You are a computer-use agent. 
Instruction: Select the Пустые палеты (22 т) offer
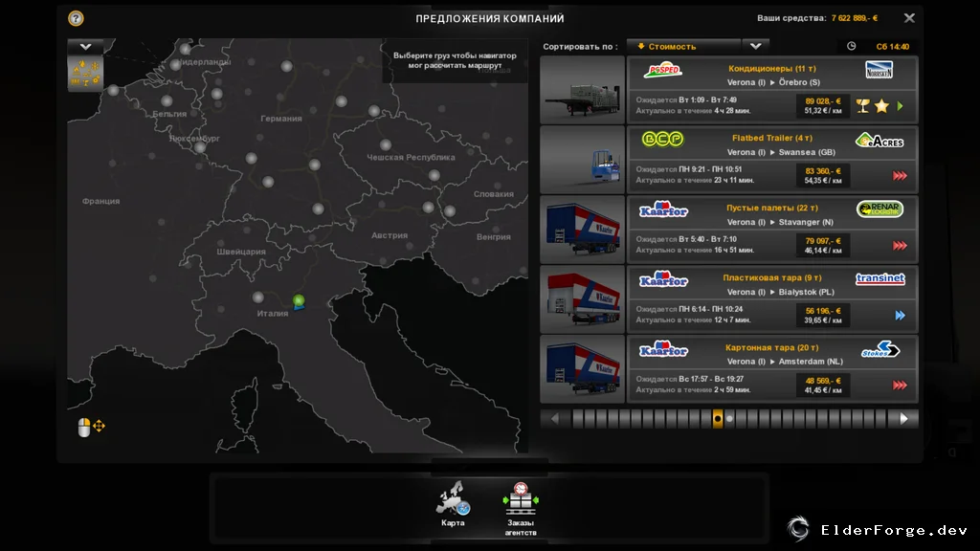click(x=772, y=230)
